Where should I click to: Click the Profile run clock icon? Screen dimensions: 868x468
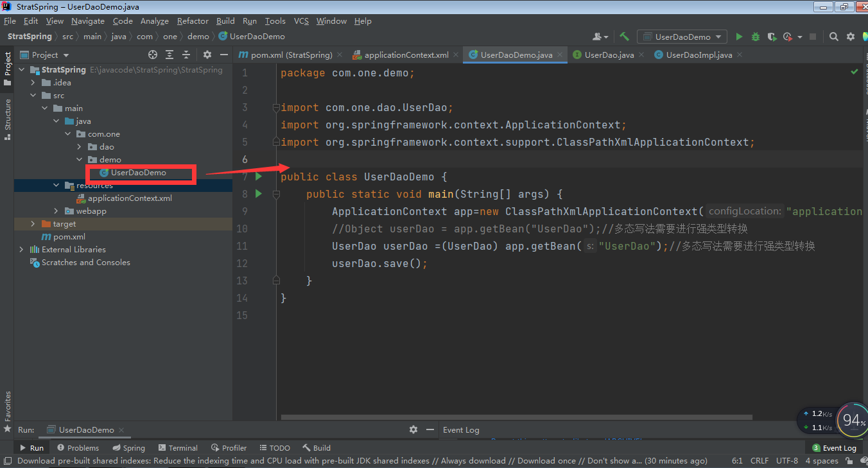click(x=787, y=37)
